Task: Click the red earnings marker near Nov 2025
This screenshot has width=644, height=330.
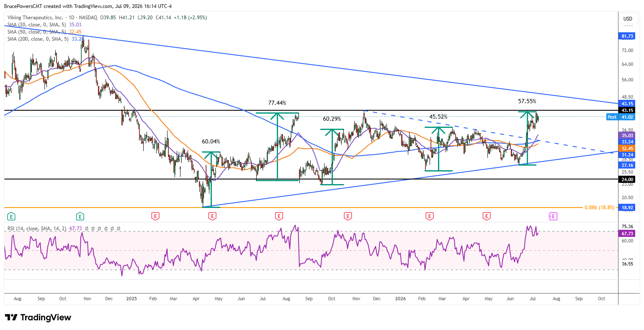Action: [348, 216]
